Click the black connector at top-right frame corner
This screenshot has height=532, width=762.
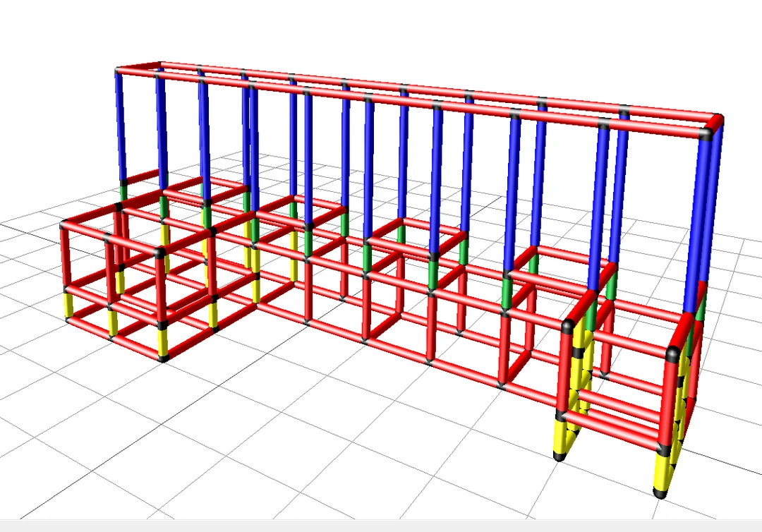pos(716,122)
